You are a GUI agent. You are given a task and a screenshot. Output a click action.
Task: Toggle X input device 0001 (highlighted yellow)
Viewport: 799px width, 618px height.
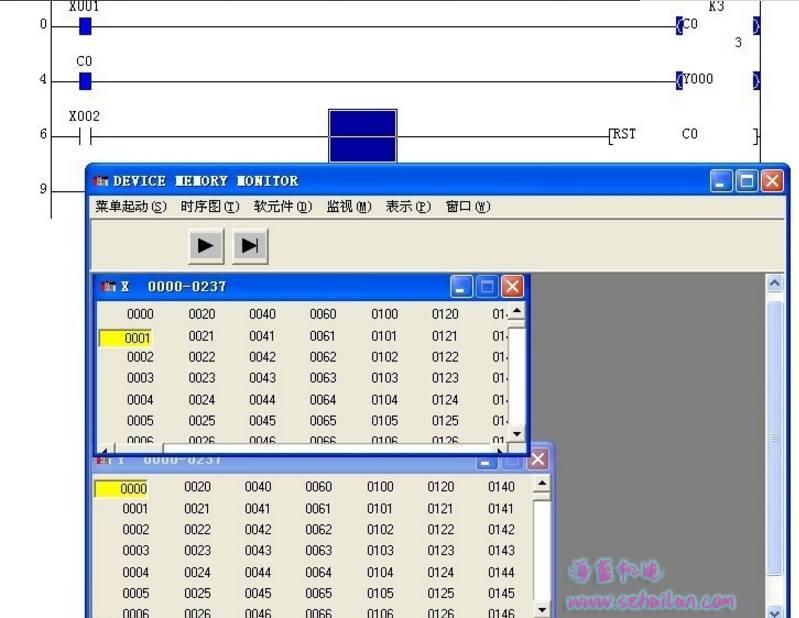[x=126, y=338]
